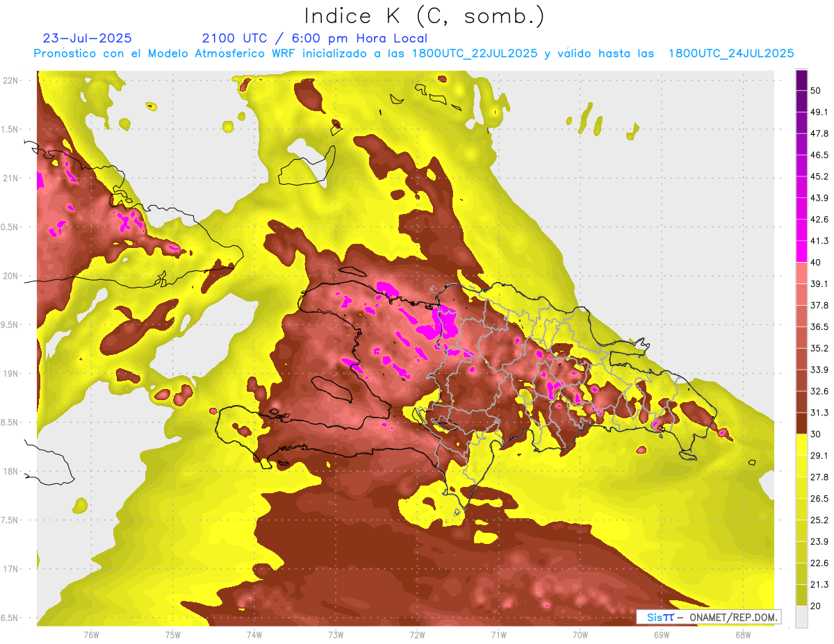The height and width of the screenshot is (644, 834).
Task: Click the legend value 37.8
Action: coord(819,305)
